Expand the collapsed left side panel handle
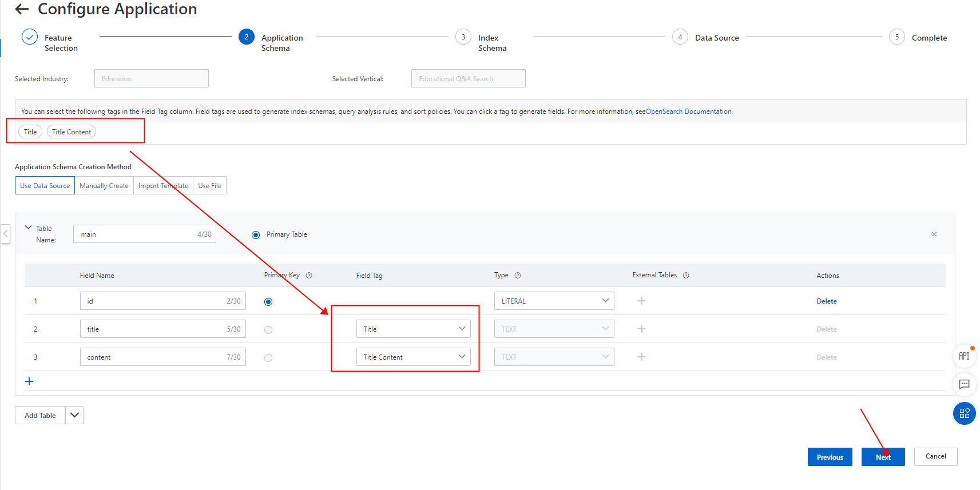980x490 pixels. (6, 234)
